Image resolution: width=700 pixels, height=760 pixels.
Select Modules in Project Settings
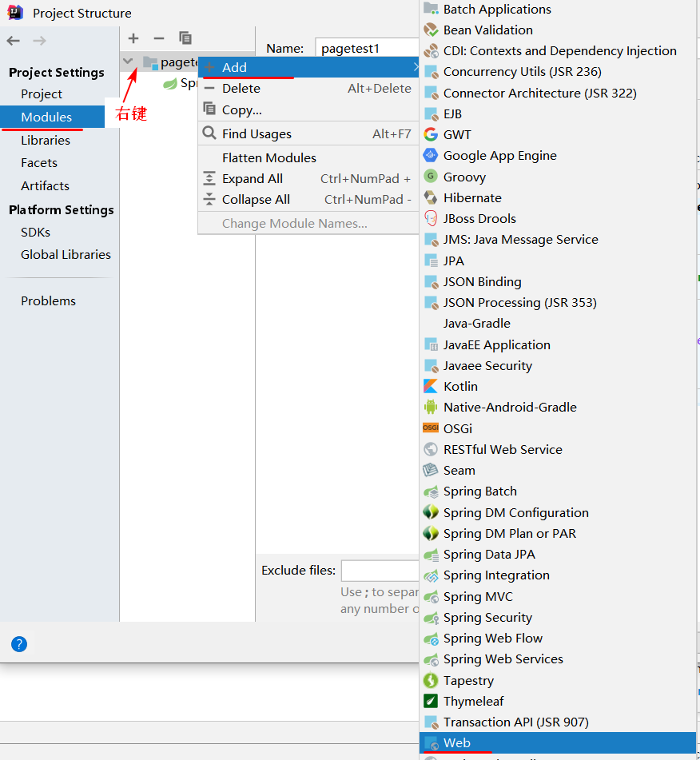[53, 117]
